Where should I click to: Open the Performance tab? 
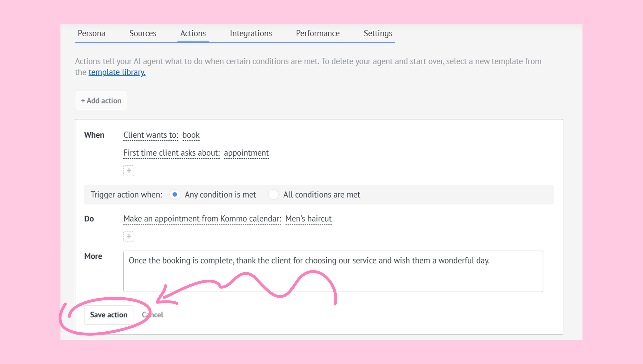317,34
